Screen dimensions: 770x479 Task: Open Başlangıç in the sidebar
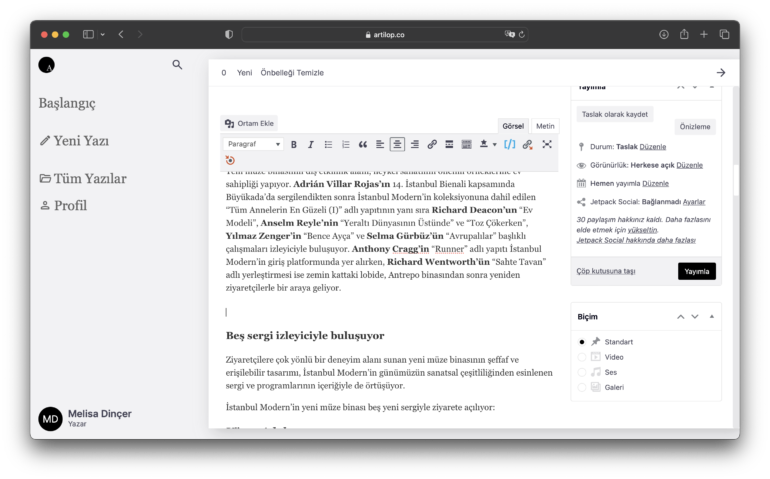pos(67,103)
